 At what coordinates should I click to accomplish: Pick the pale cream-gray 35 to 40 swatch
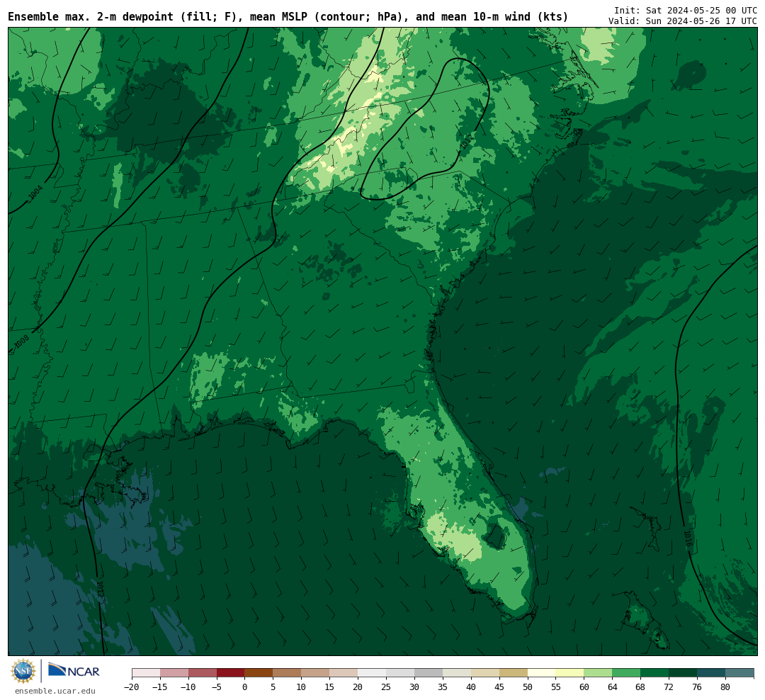coord(457,673)
